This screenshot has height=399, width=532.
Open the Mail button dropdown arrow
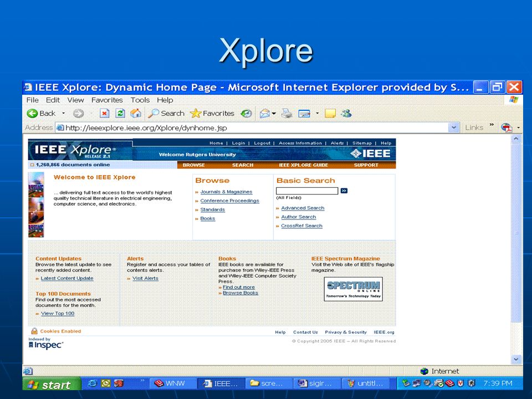click(x=274, y=113)
